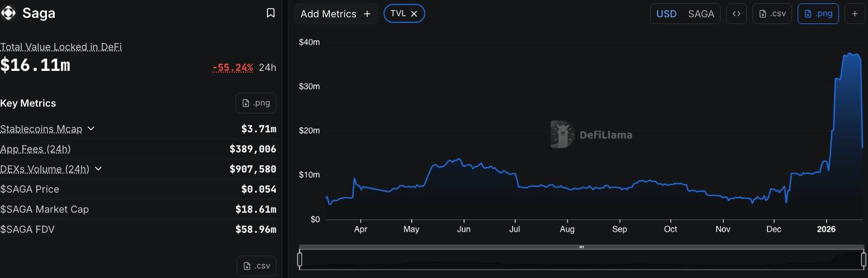The height and width of the screenshot is (278, 868).
Task: Switch chart denomination to USD
Action: pyautogui.click(x=666, y=14)
